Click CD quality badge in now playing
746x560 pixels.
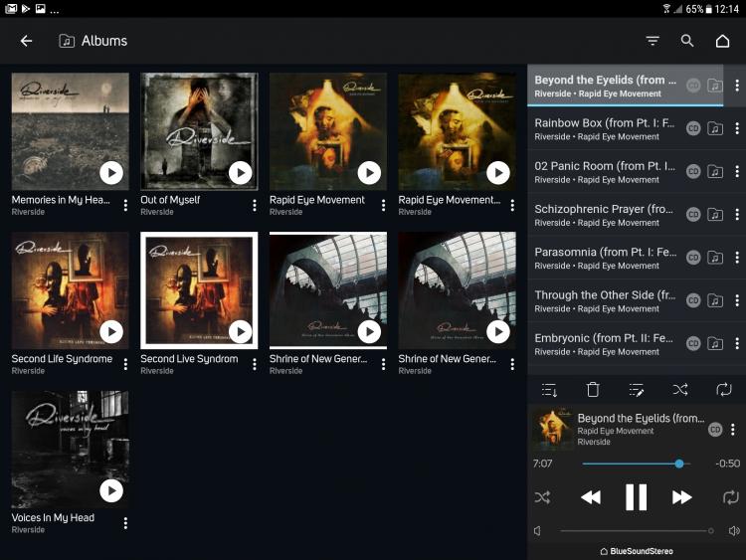[x=715, y=429]
